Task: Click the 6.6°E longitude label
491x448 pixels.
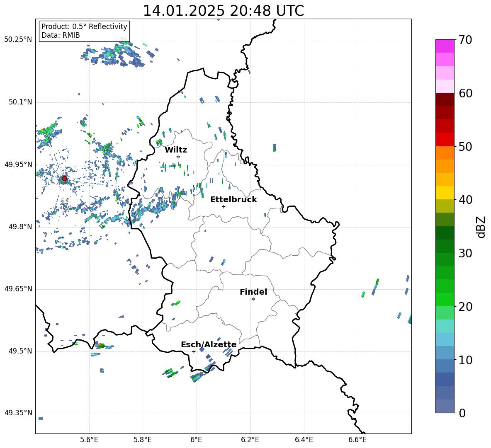Action: [x=357, y=440]
